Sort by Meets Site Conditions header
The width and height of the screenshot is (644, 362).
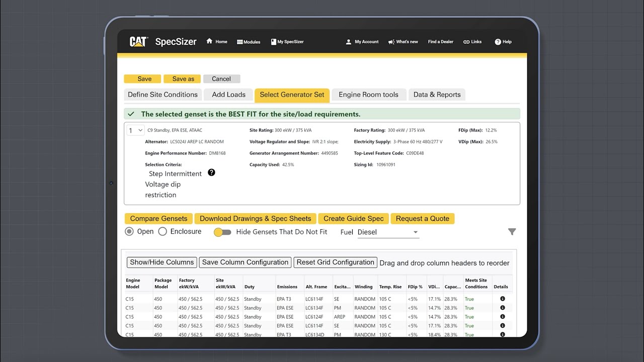pyautogui.click(x=476, y=284)
